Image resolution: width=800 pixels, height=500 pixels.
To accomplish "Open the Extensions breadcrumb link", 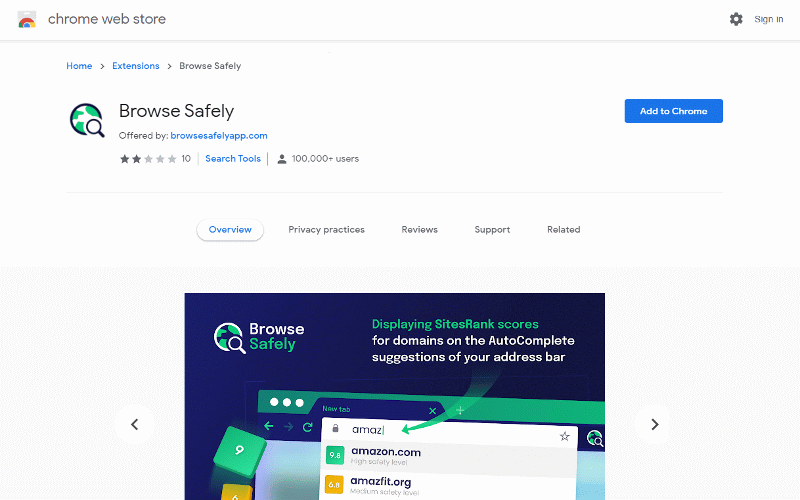I will point(135,66).
